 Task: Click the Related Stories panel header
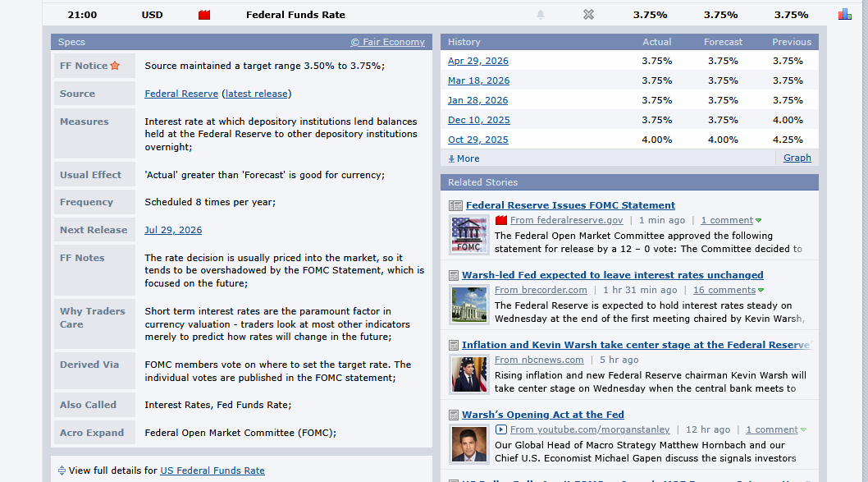point(629,182)
